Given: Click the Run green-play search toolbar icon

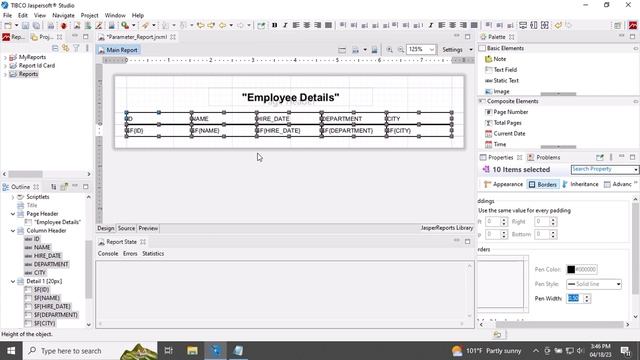Looking at the screenshot, I should pyautogui.click(x=125, y=25).
